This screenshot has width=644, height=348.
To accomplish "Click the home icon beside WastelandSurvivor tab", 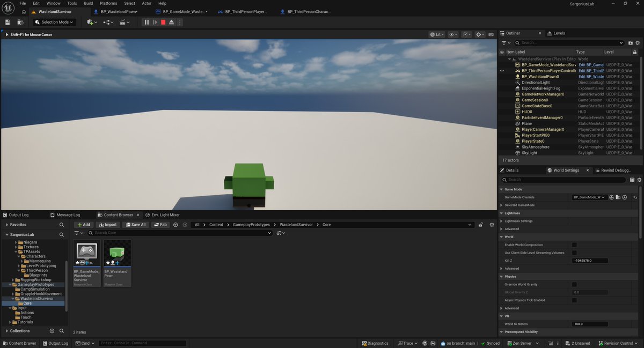I will [24, 11].
